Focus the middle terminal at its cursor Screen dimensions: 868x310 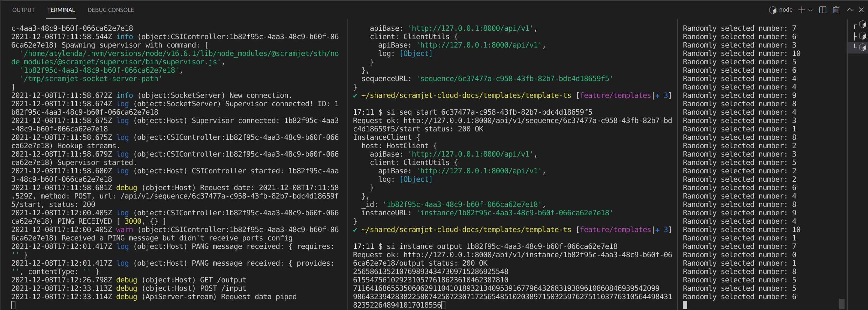tap(443, 305)
